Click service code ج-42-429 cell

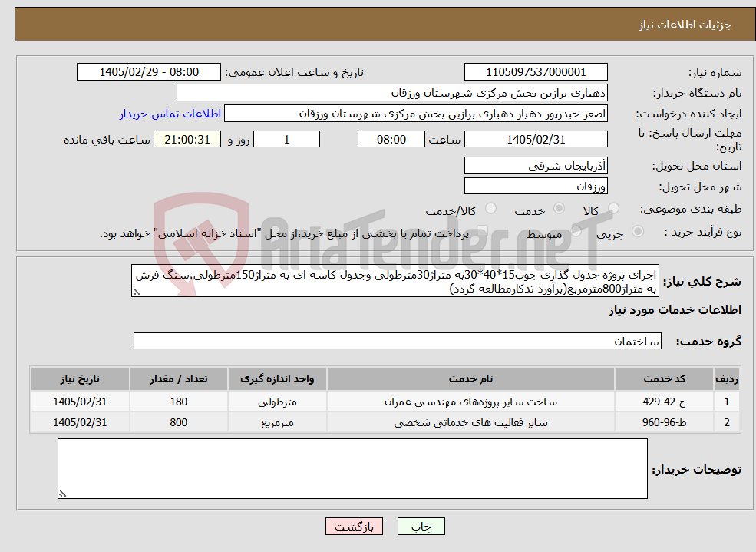[x=664, y=402]
